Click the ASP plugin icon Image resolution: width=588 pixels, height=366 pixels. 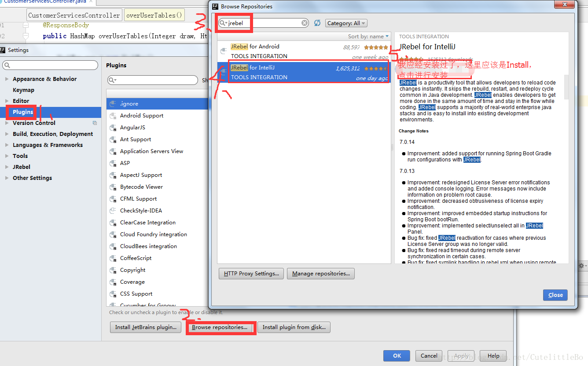(113, 163)
